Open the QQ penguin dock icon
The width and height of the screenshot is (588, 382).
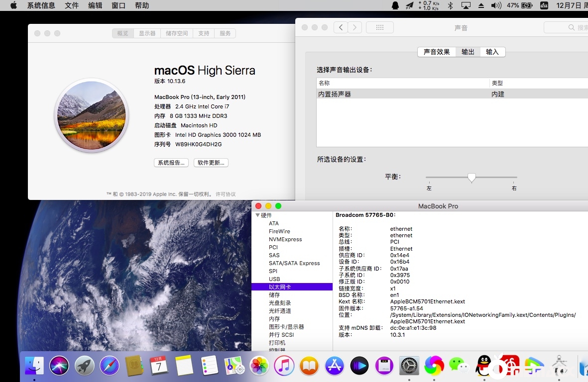click(483, 366)
